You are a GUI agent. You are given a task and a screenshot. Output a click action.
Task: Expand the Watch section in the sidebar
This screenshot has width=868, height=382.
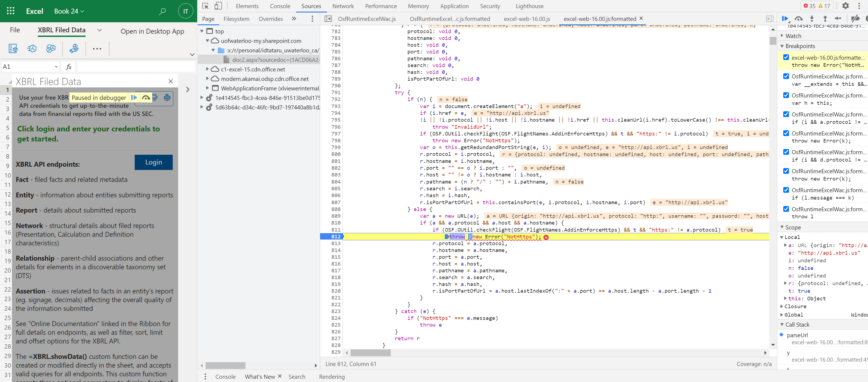tap(782, 36)
